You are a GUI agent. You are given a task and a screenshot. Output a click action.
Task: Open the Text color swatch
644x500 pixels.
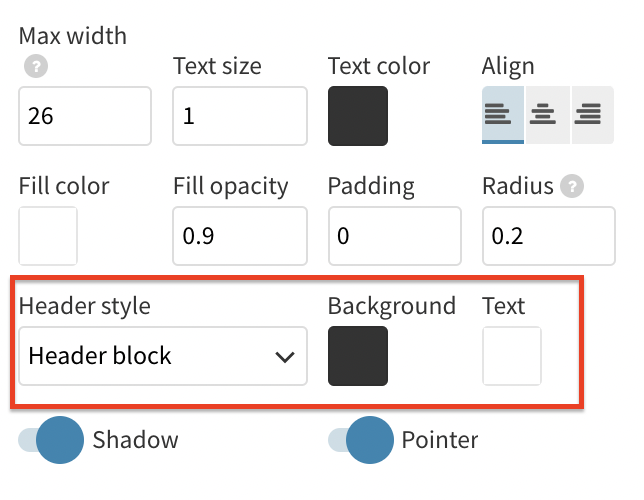[358, 116]
